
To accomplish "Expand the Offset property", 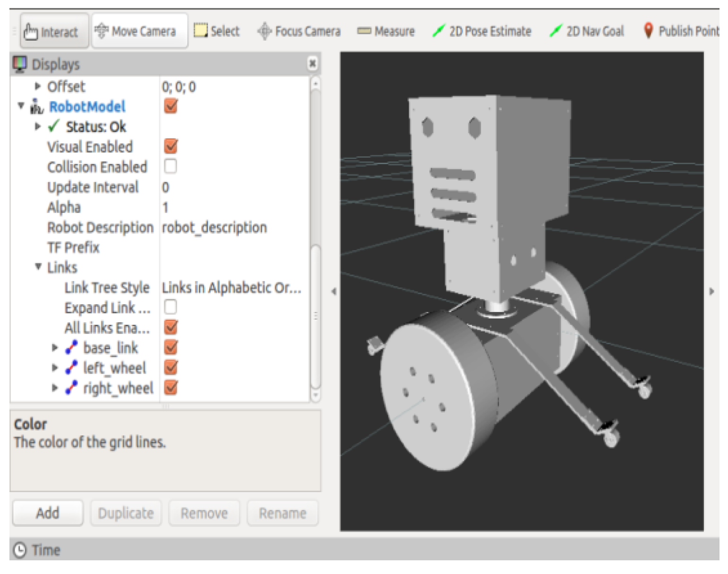I will [38, 86].
